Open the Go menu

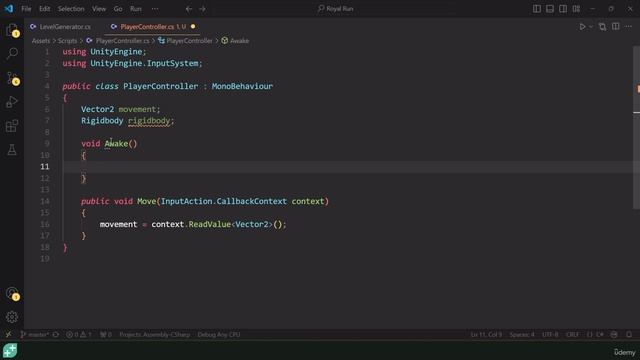coord(118,9)
